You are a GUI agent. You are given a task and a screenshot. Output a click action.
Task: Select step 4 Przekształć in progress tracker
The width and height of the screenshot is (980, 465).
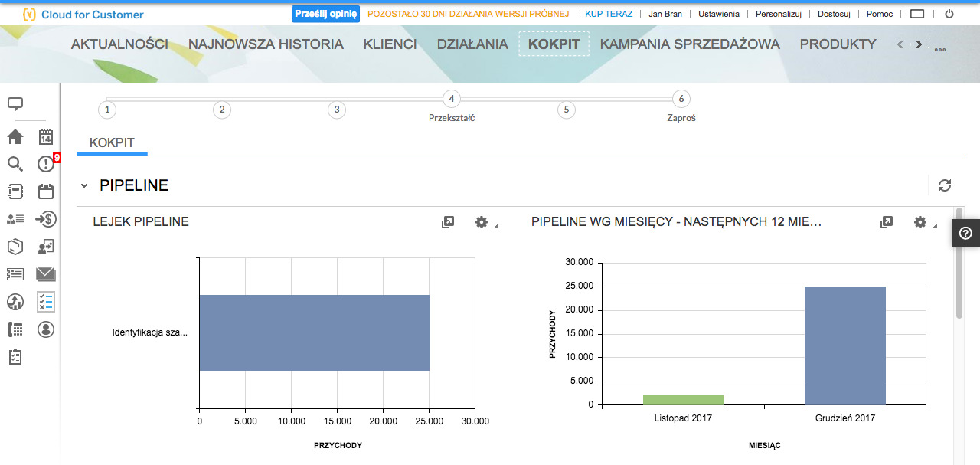click(x=452, y=99)
